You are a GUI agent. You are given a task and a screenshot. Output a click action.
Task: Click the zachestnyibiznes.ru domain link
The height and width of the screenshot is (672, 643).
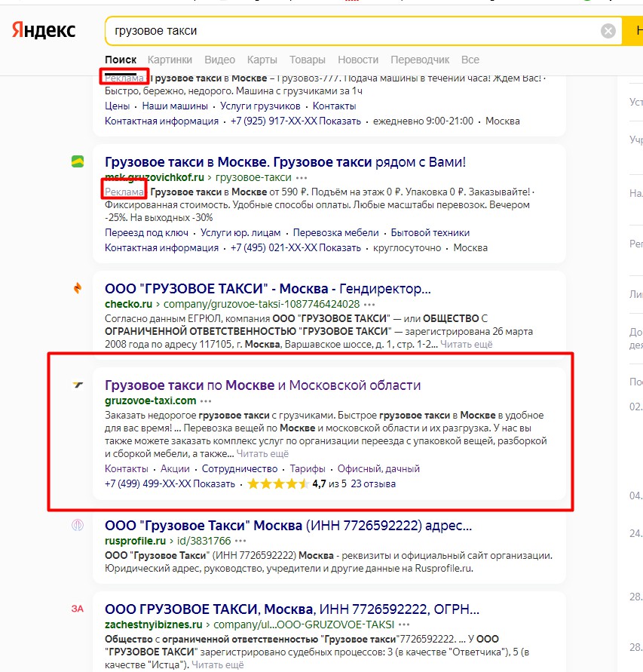point(153,624)
